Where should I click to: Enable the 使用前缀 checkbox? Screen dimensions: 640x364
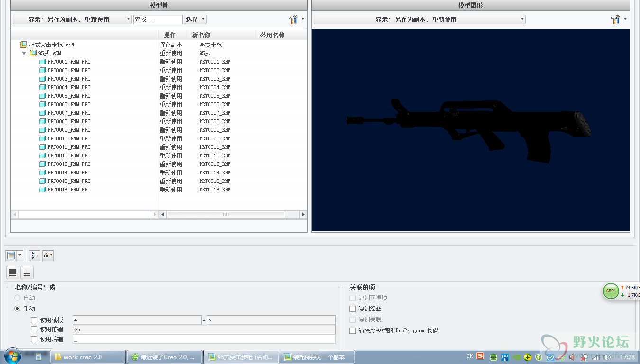34,329
